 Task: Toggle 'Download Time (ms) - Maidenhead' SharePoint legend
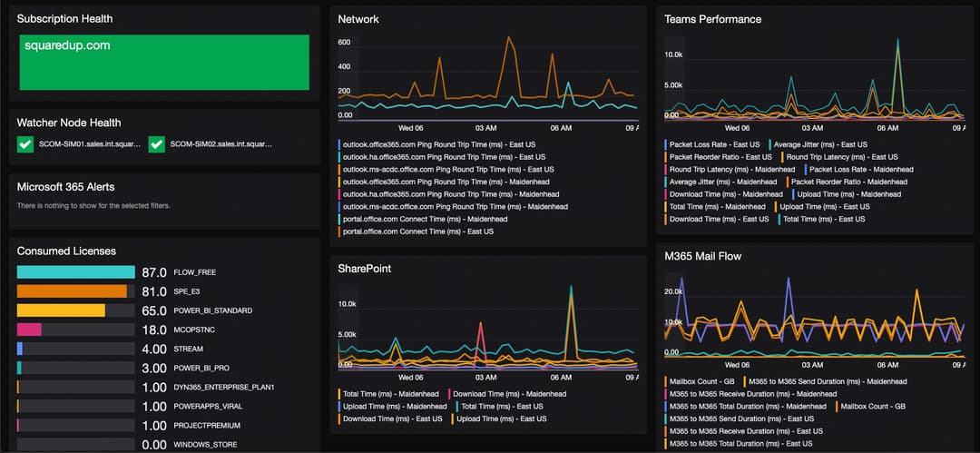click(507, 394)
